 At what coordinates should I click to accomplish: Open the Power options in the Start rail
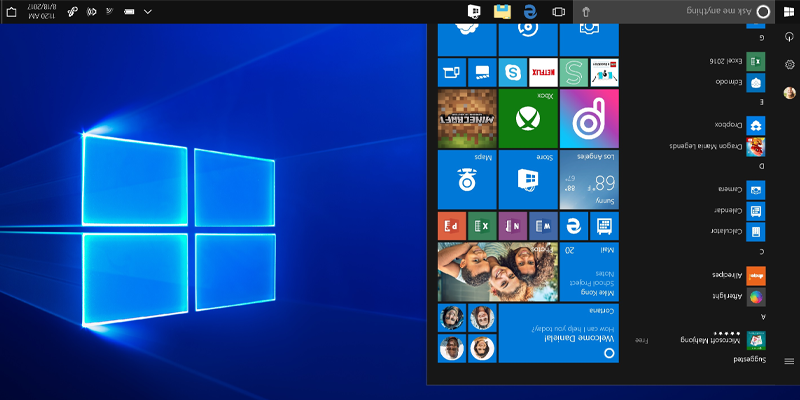(x=789, y=37)
